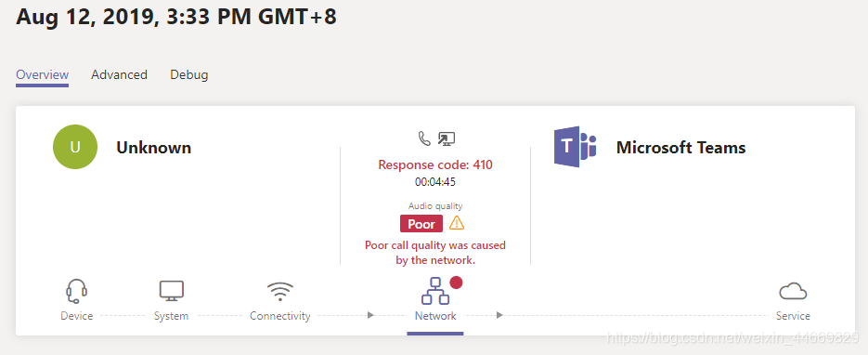
Task: Click the arrow before Network
Action: click(371, 315)
